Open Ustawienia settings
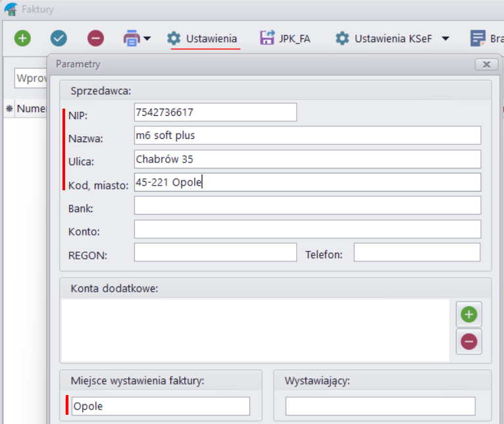Image resolution: width=504 pixels, height=424 pixels. pos(203,39)
